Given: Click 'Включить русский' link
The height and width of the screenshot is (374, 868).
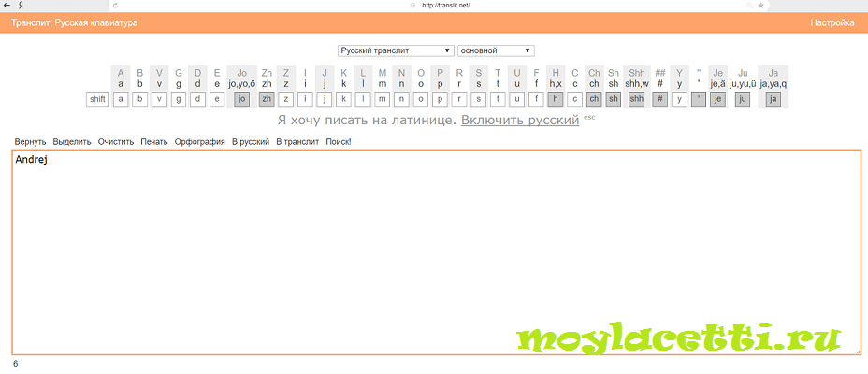Looking at the screenshot, I should (x=519, y=121).
